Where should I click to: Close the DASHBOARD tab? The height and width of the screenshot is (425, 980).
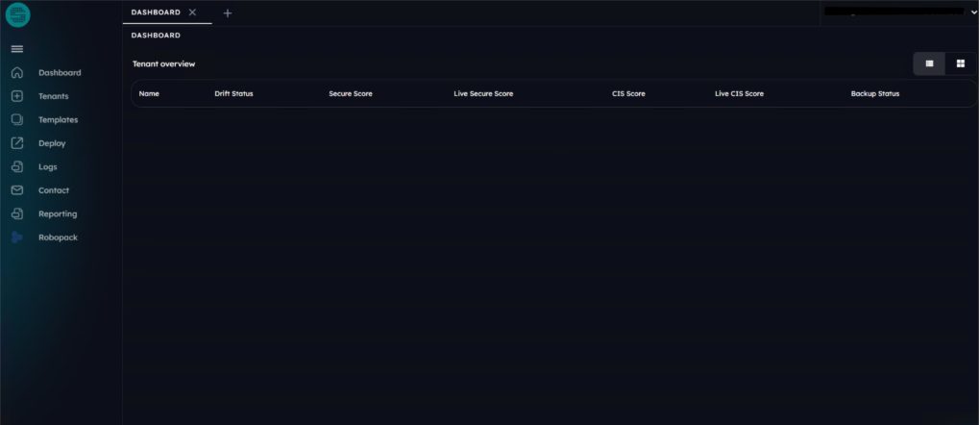click(x=192, y=12)
